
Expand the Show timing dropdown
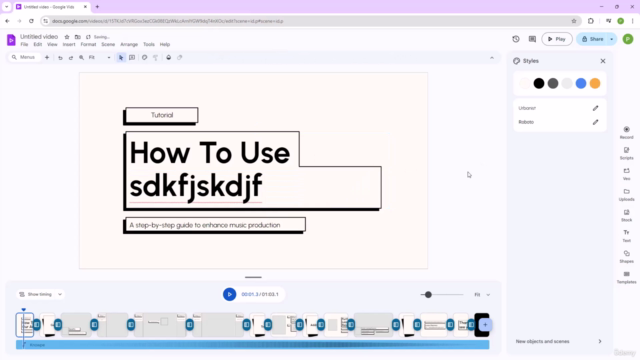click(x=60, y=294)
